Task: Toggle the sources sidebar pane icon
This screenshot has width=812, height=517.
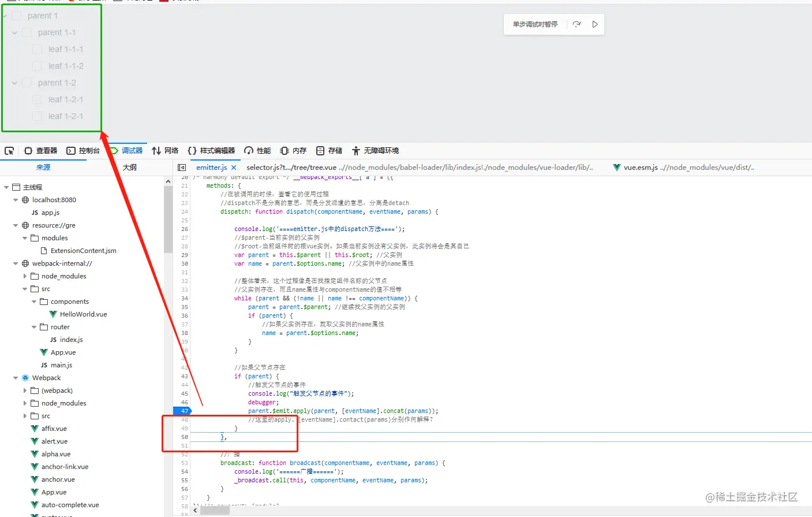Action: point(182,168)
